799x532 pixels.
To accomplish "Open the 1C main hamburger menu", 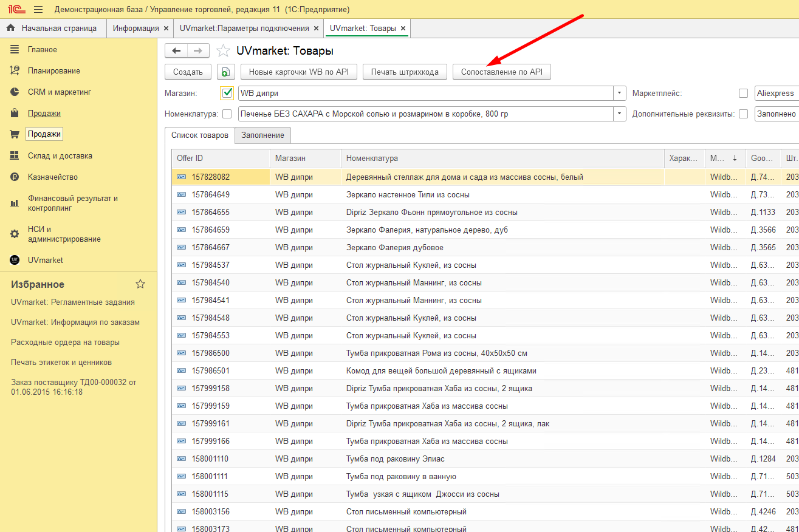I will point(38,10).
